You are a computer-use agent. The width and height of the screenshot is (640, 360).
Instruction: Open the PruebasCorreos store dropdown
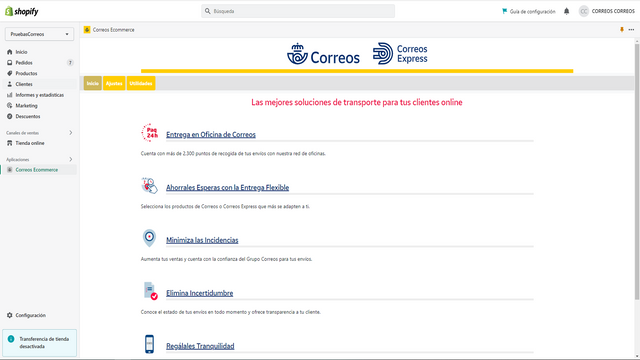(x=39, y=34)
